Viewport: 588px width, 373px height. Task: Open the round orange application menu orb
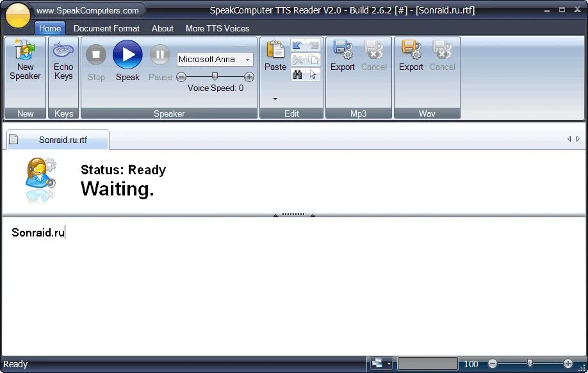18,15
